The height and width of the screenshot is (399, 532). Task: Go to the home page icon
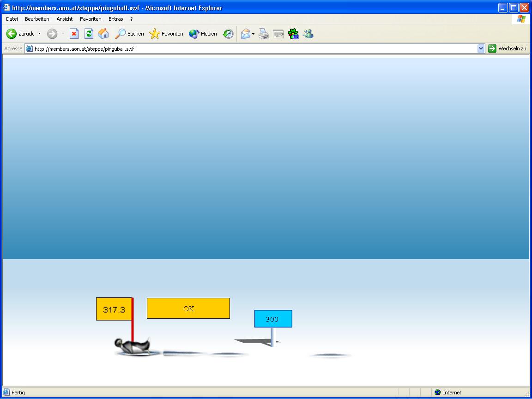pos(103,34)
